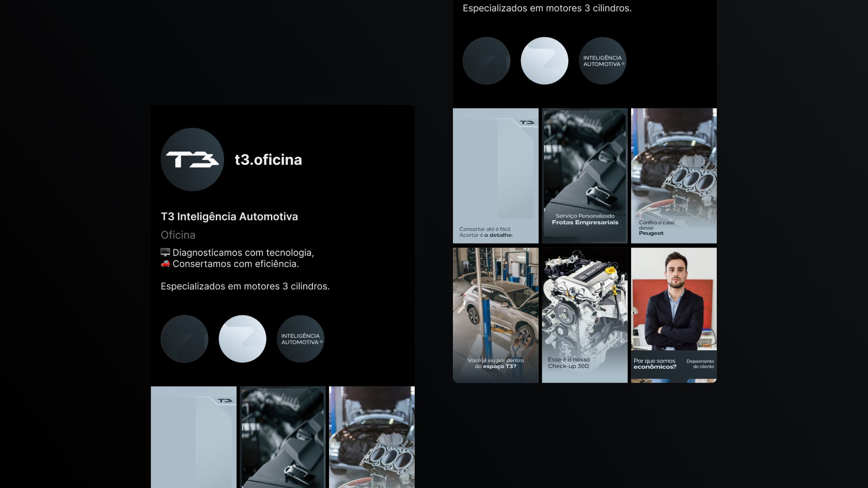Open the light silver highlight in left profile
Screen dimensions: 868x488
[x=243, y=339]
